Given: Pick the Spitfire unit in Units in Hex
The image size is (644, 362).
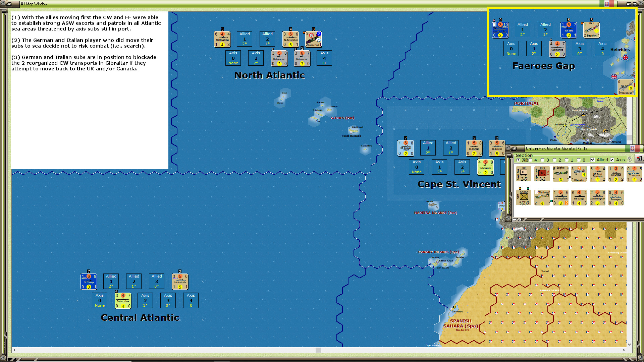Looking at the screenshot, I should pyautogui.click(x=560, y=174).
